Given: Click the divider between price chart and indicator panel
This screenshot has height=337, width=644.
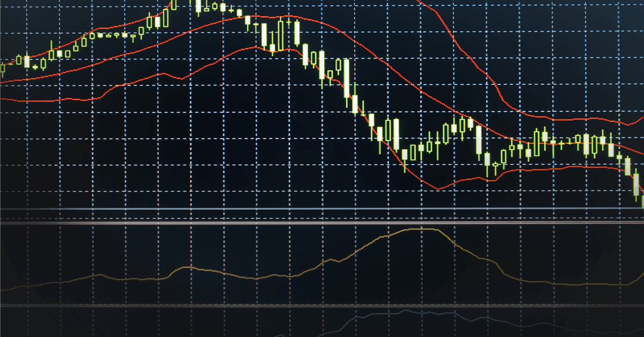Looking at the screenshot, I should [322, 221].
